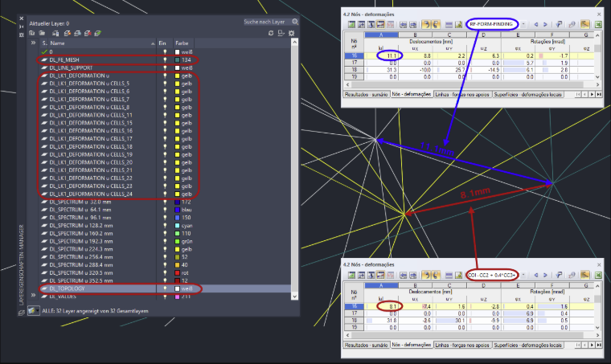
Task: Toggle visibility bulb of DL_LINE_SUPPORT layer
Action: 166,67
